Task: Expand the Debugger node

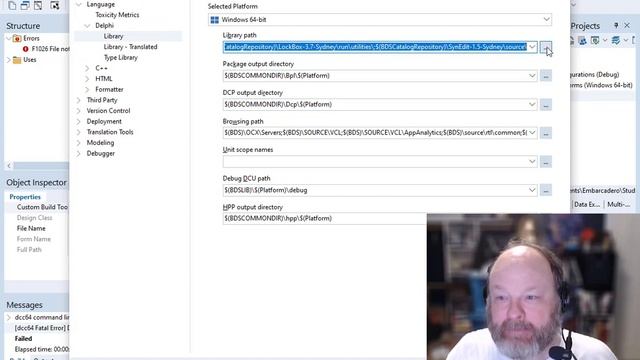Action: click(79, 153)
